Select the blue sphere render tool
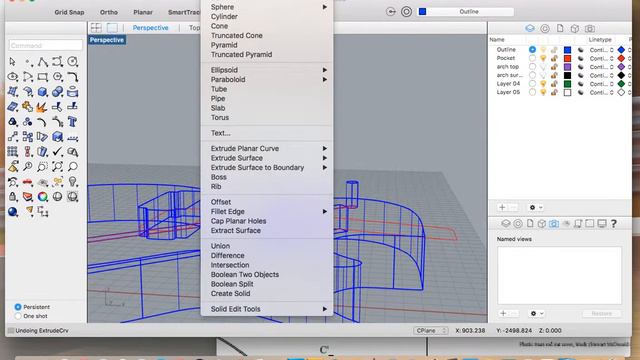The image size is (640, 360). pyautogui.click(x=12, y=212)
